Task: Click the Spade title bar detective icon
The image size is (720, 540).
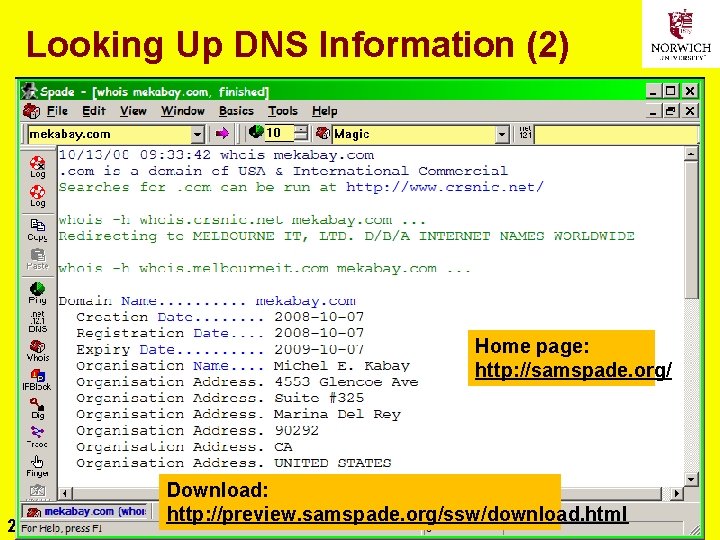Action: pyautogui.click(x=29, y=91)
